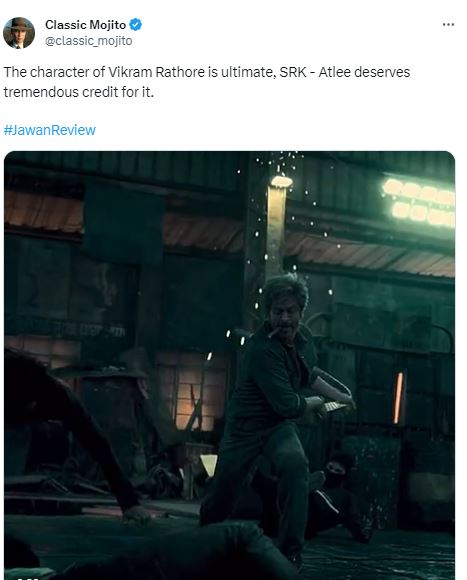Click the tweet text about Vikram Rathore
This screenshot has width=467, height=580.
[x=207, y=82]
